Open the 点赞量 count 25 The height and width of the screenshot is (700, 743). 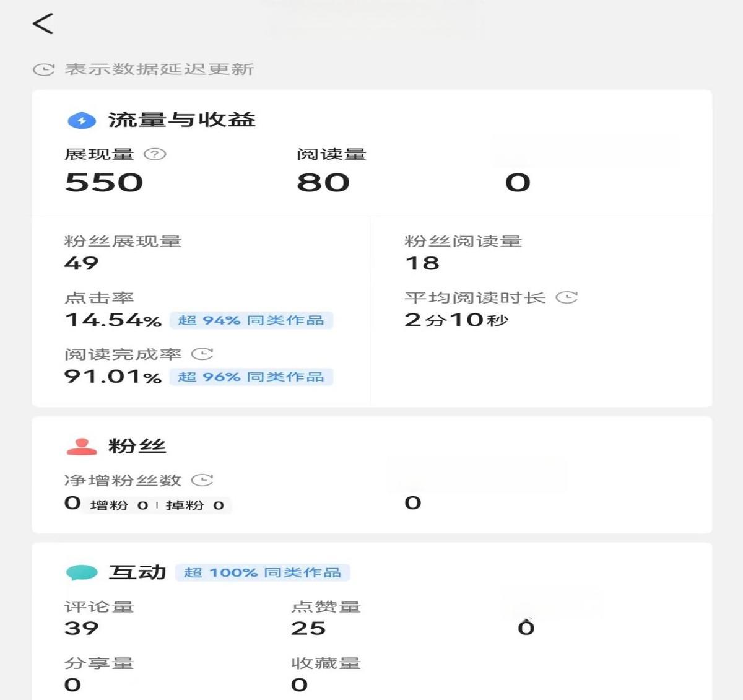coord(308,628)
